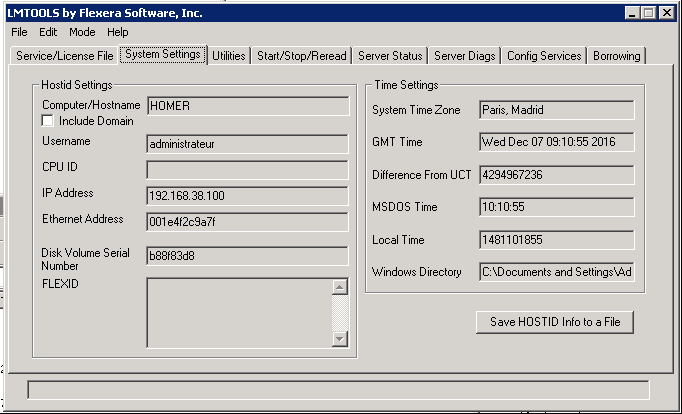This screenshot has height=414, width=682.
Task: Click the FLEXID scrollbar up arrow
Action: click(x=339, y=288)
